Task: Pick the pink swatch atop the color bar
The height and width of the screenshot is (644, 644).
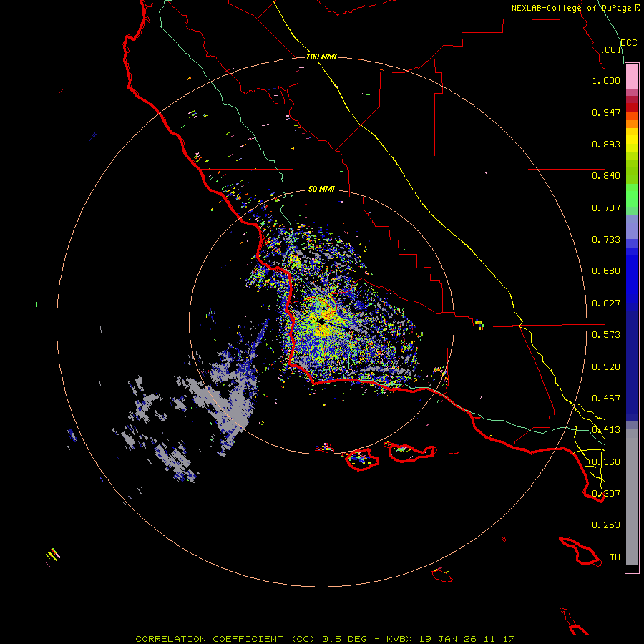Action: tap(632, 77)
